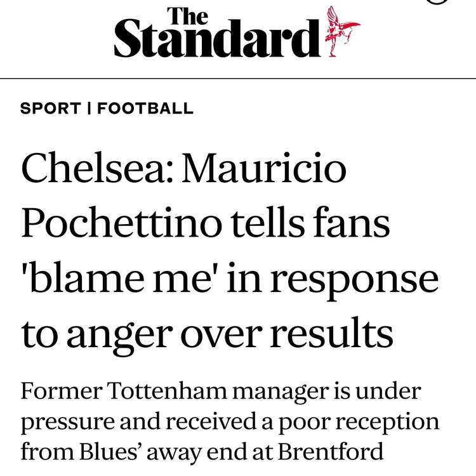
Task: Open The Standard homepage via wordmark logo
Action: (217, 32)
